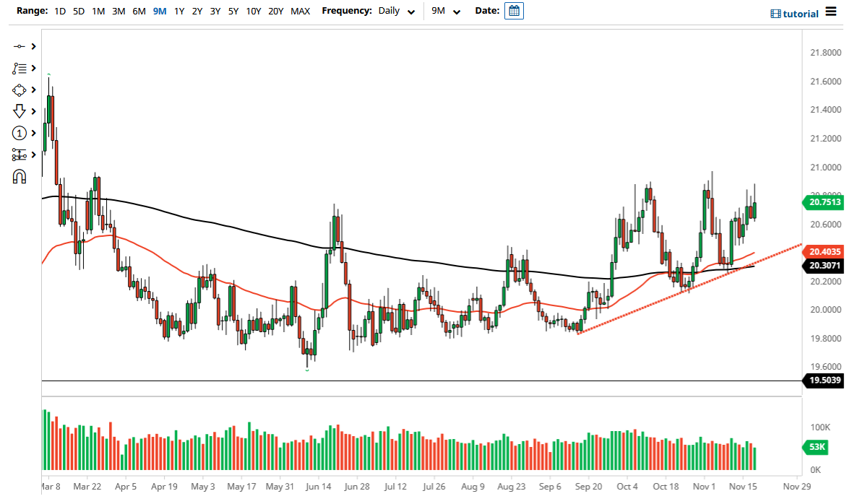Open the annotations list tool
852x504 pixels.
click(20, 68)
